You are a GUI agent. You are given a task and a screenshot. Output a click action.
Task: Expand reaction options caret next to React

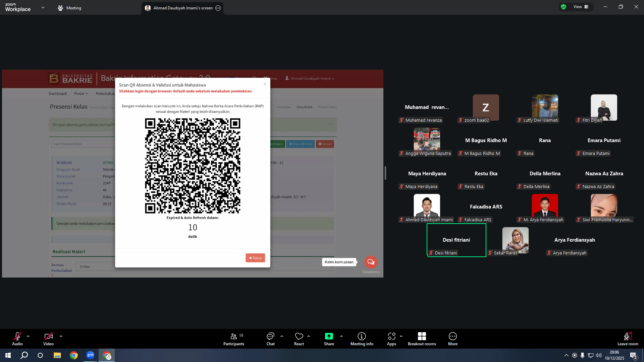tap(309, 336)
